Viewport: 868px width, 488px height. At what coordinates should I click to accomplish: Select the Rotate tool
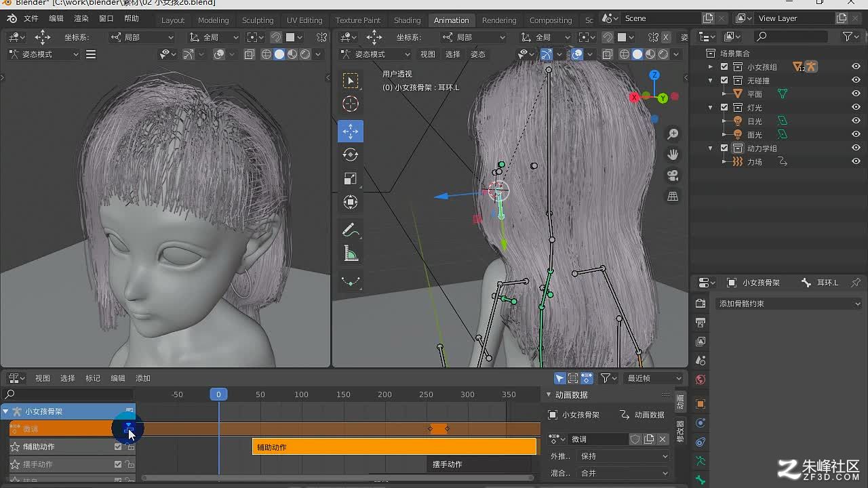pyautogui.click(x=351, y=155)
